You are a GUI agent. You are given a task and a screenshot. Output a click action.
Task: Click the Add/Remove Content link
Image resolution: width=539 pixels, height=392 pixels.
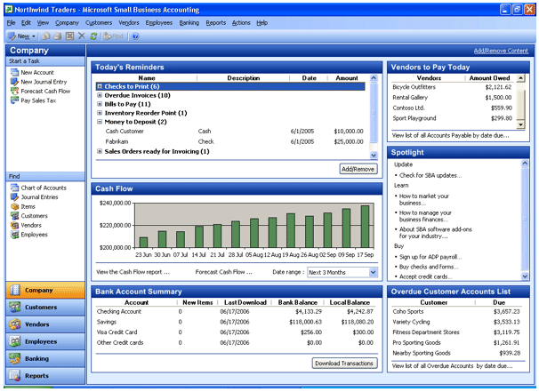pos(502,51)
